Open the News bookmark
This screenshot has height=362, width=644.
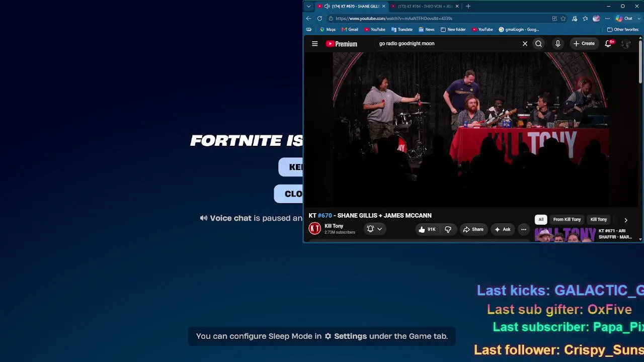[427, 30]
